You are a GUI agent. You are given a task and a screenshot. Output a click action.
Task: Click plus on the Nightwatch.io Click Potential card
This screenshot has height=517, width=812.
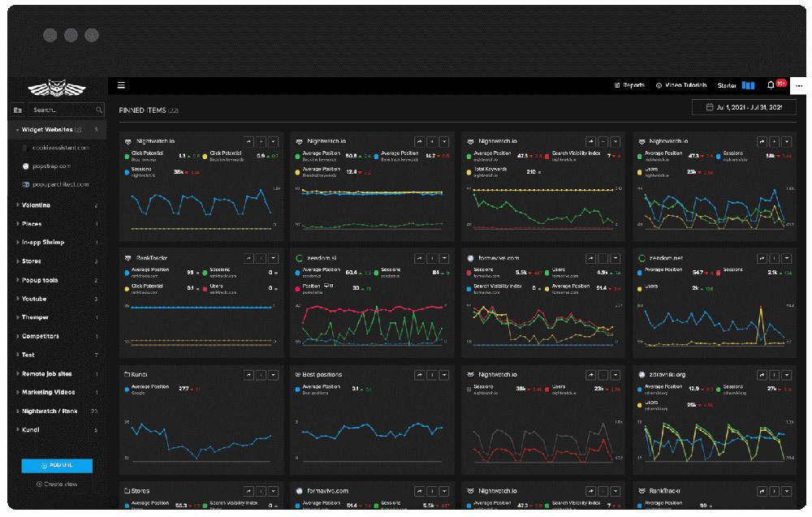[261, 141]
